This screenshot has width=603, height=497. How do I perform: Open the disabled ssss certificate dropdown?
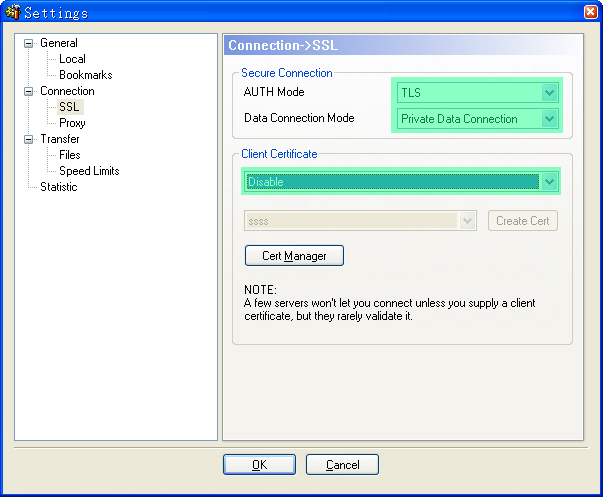click(x=360, y=221)
